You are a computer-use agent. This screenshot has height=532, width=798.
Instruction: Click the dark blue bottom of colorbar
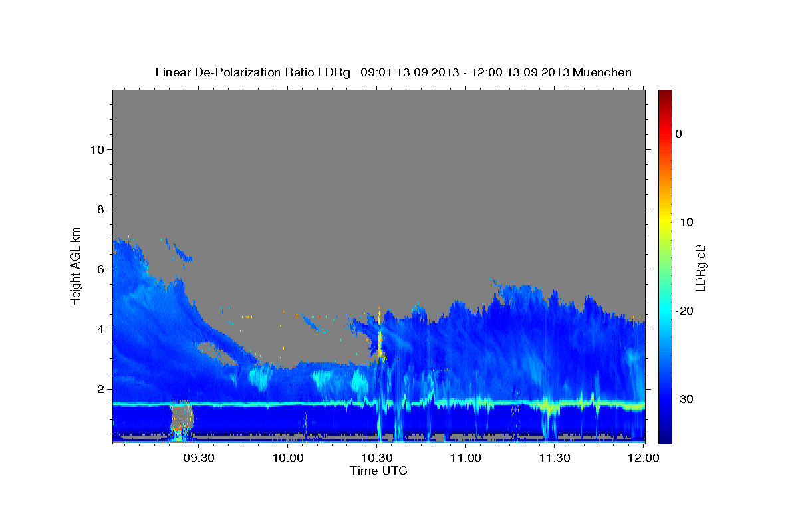pyautogui.click(x=665, y=436)
